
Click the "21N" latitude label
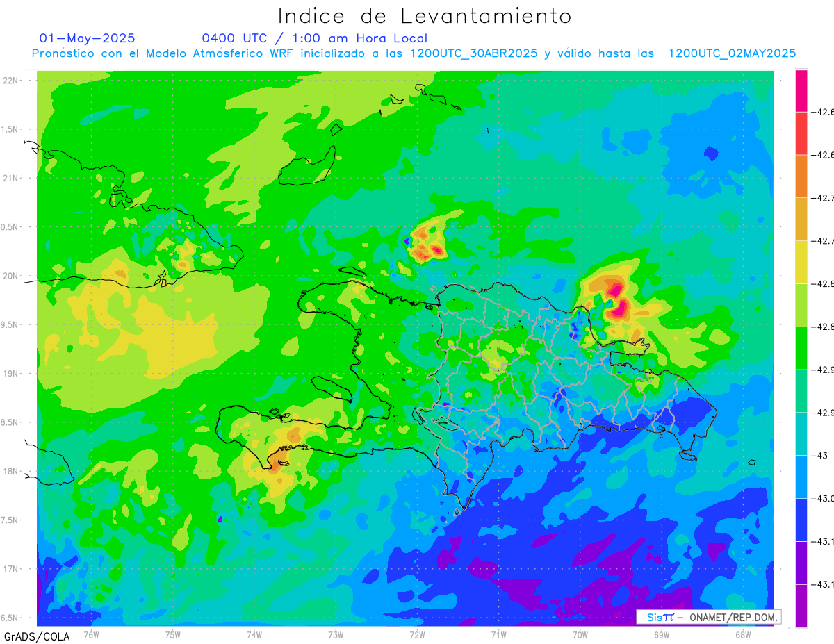(x=11, y=179)
